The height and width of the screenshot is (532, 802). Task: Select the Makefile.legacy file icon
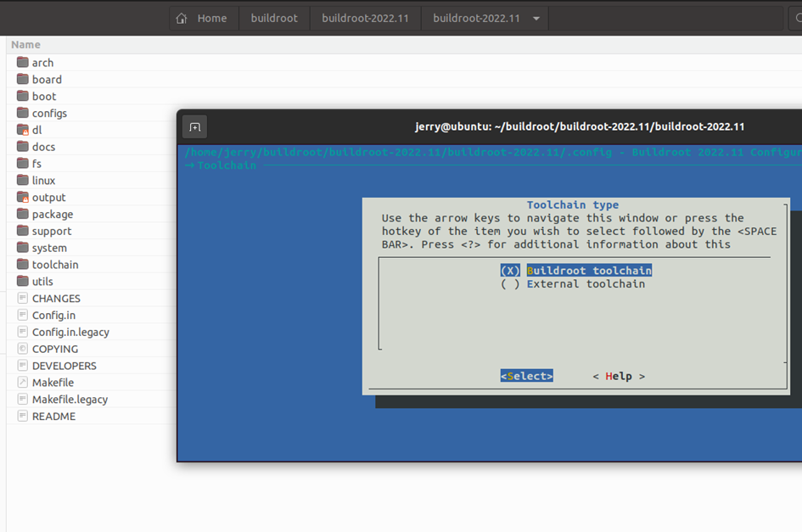(23, 400)
